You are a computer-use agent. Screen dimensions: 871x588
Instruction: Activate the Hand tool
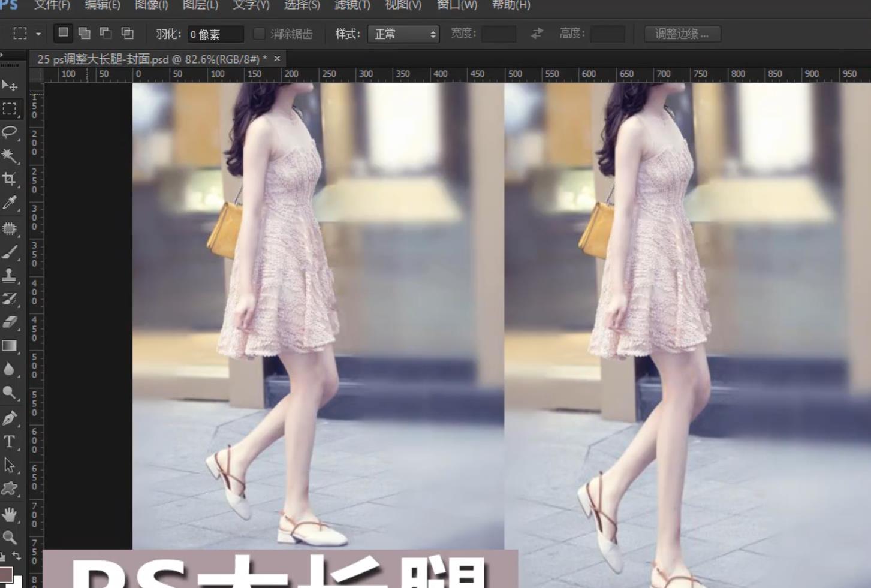point(10,514)
